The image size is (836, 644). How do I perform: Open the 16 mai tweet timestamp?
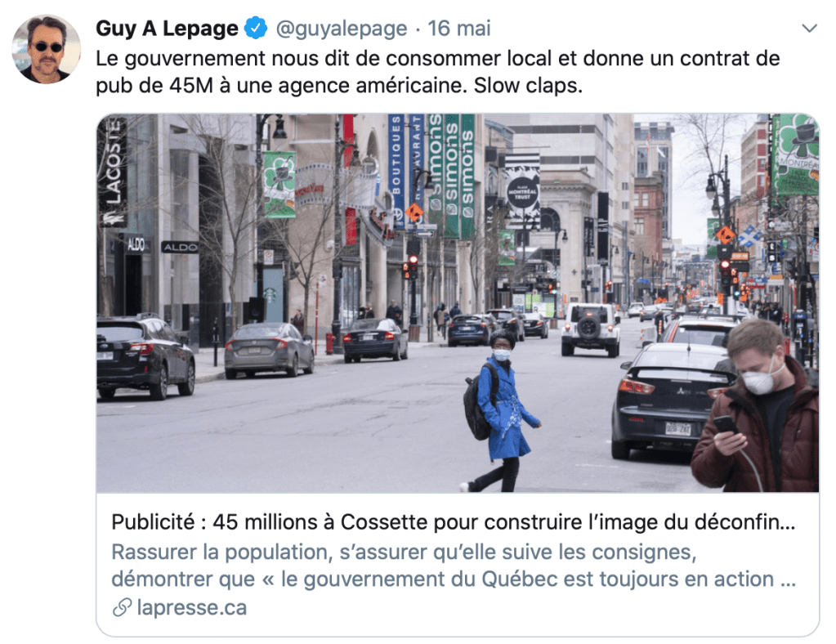(459, 29)
